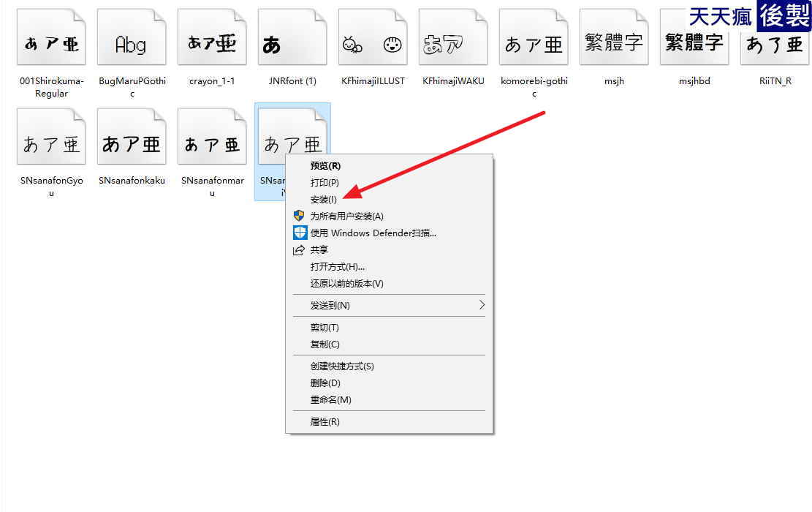Click the shield icon beside 为所有用户安装
Screen dimensions: 812x512
pyautogui.click(x=299, y=216)
